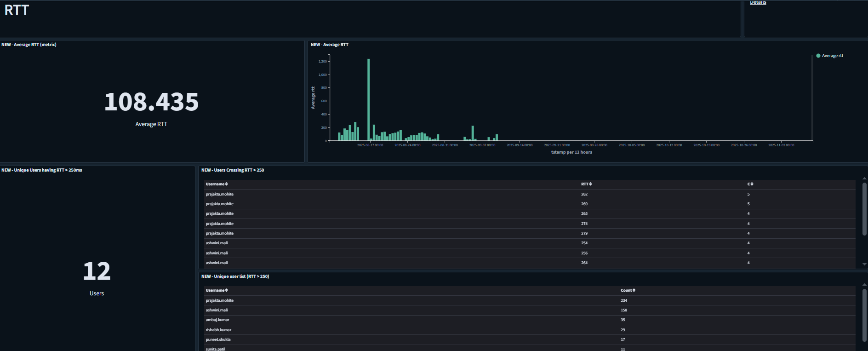Image resolution: width=868 pixels, height=351 pixels.
Task: Click sort arrows on the C column
Action: tap(750, 184)
